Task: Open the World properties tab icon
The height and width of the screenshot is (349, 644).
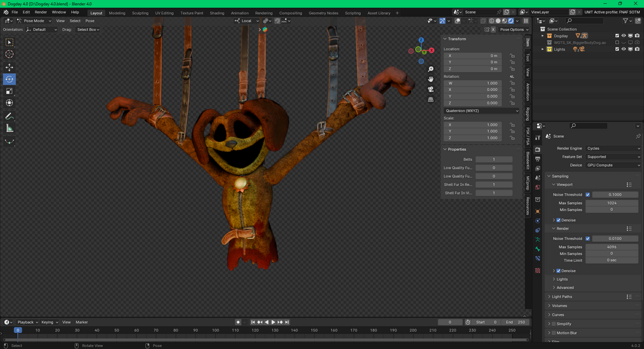Action: (x=538, y=187)
